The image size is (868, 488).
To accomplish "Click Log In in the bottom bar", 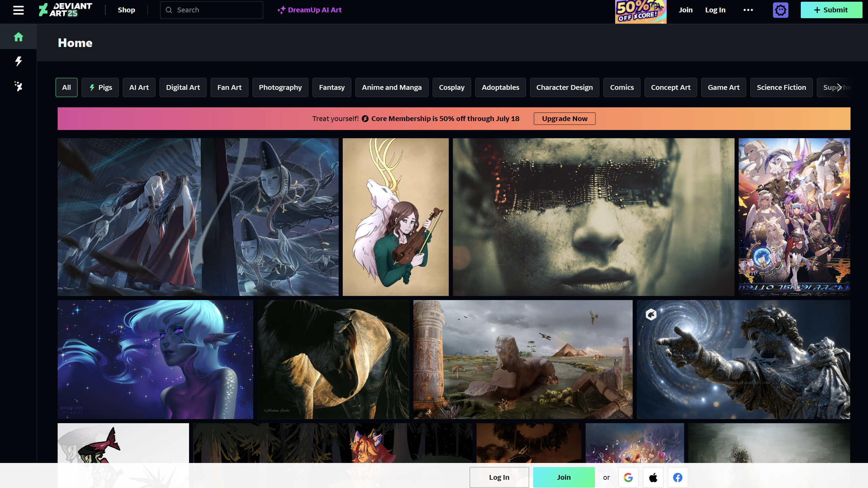I will [499, 477].
